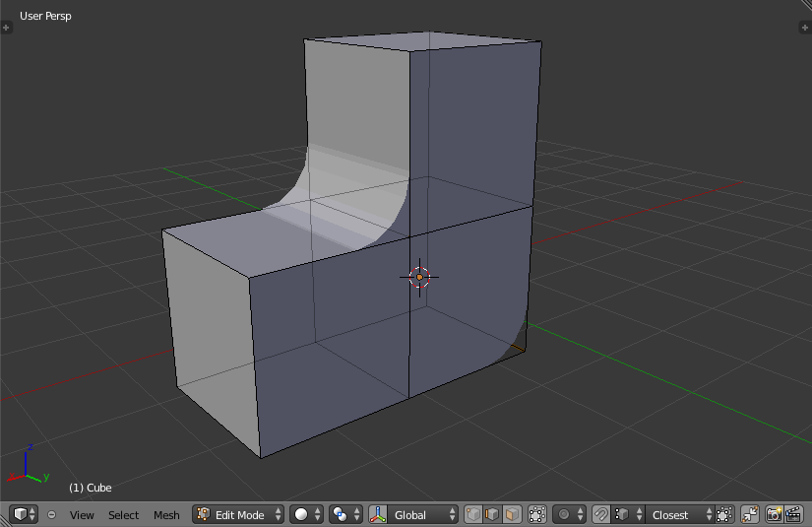Open the snap element type dropdown
The image size is (812, 527).
[x=628, y=514]
